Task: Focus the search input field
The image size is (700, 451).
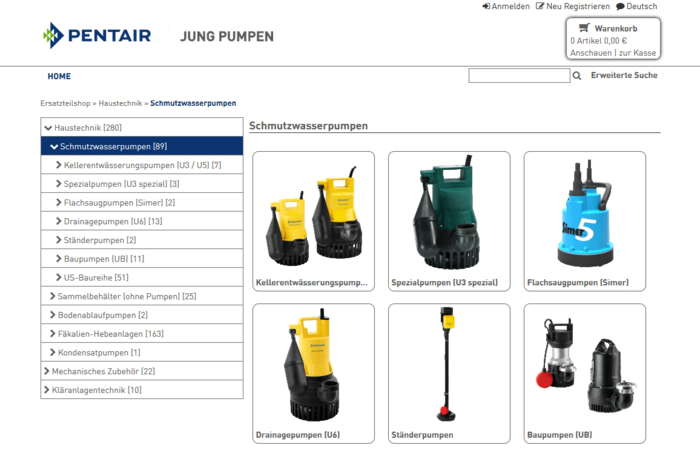Action: tap(519, 75)
